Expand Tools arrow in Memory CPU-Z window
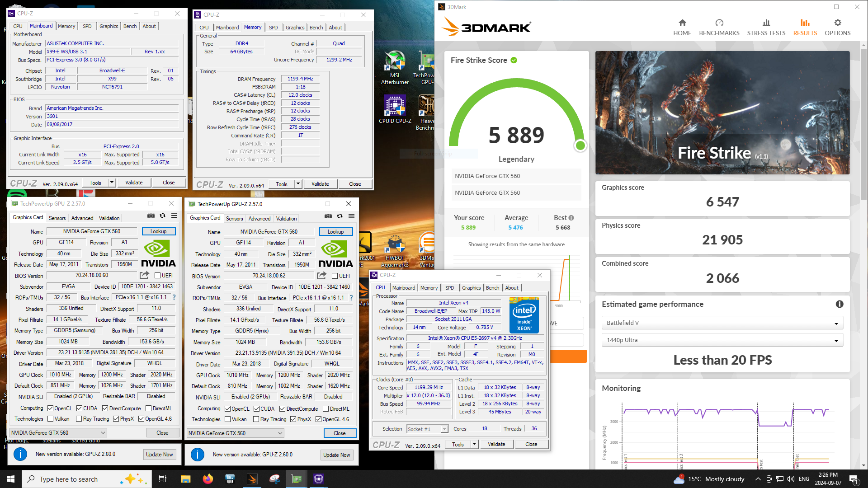The image size is (868, 488). (x=298, y=184)
